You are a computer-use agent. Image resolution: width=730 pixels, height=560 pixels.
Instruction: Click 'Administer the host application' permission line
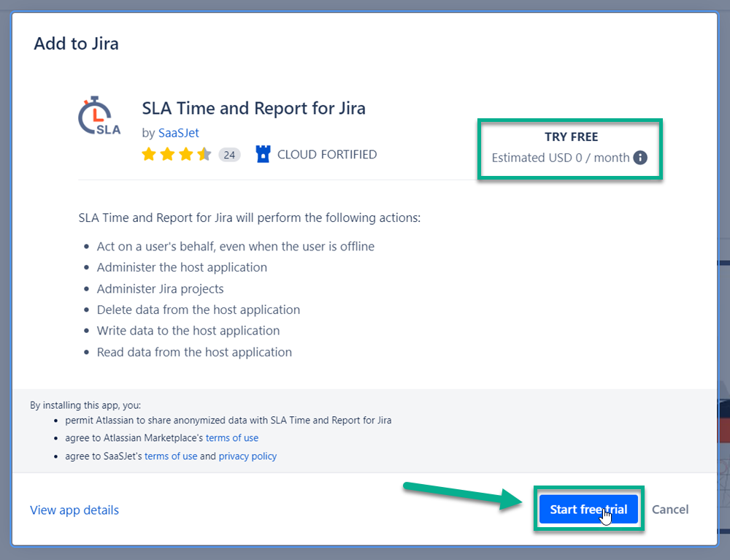182,268
